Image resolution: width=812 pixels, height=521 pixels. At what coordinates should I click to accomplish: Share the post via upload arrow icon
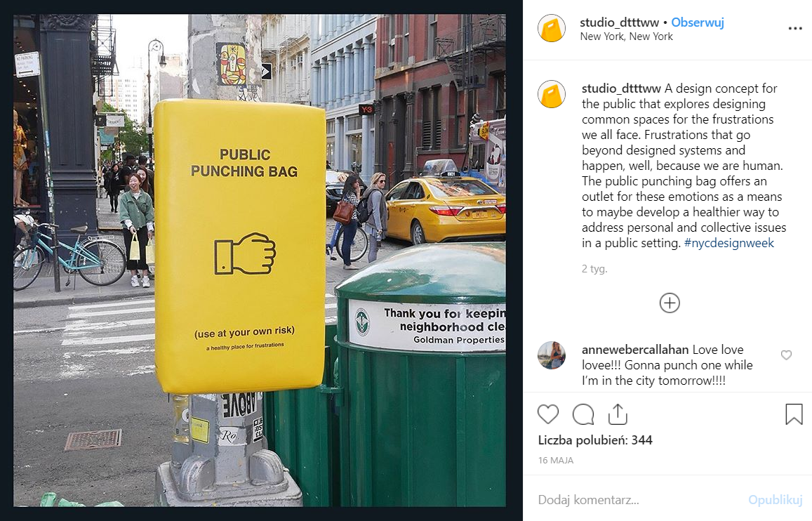(x=618, y=414)
